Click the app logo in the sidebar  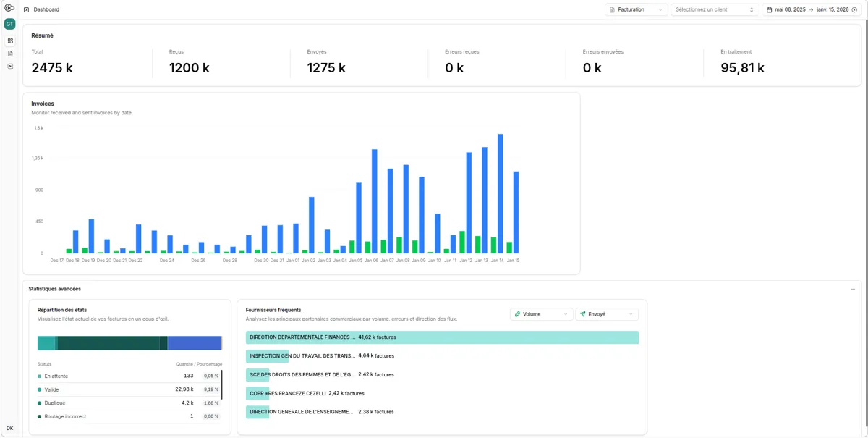pyautogui.click(x=9, y=8)
